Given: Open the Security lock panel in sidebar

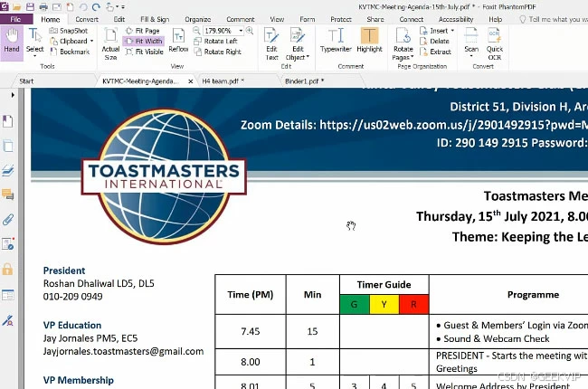Looking at the screenshot, I should 8,269.
